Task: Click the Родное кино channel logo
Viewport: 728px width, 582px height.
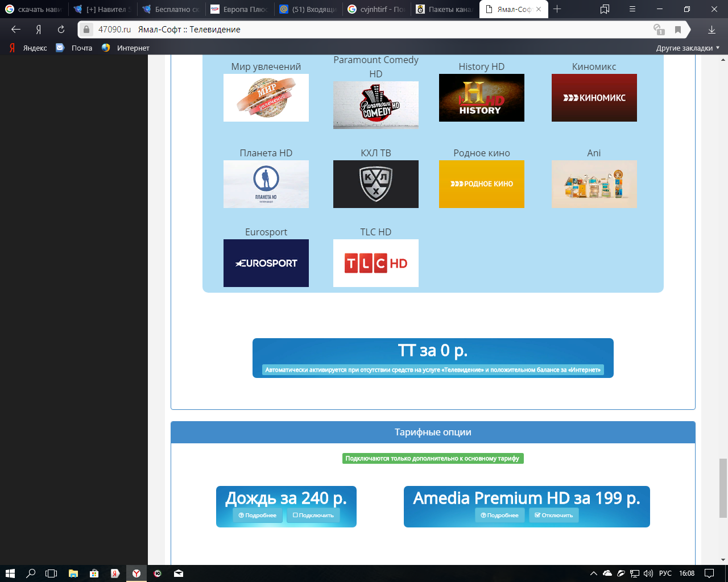Action: click(x=482, y=184)
